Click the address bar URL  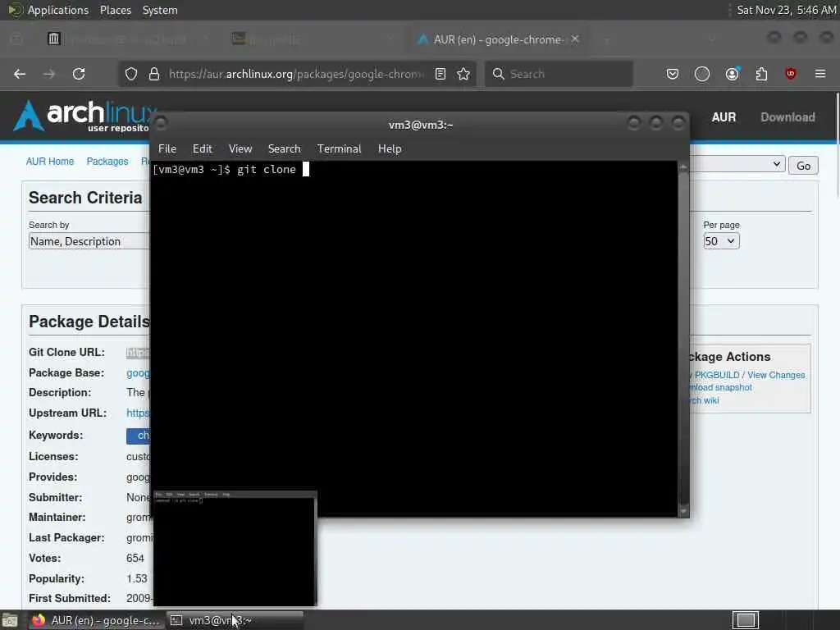point(295,74)
